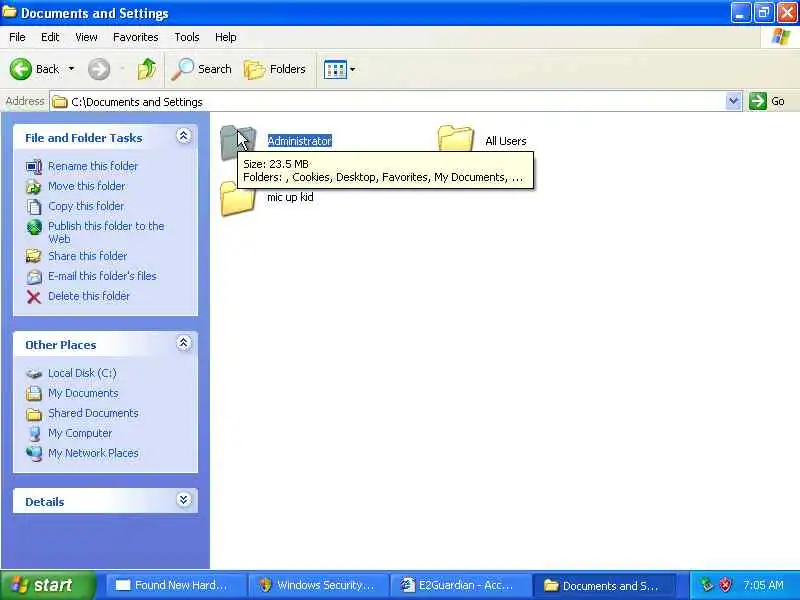Click the Local Disk drive icon
800x600 pixels.
34,374
